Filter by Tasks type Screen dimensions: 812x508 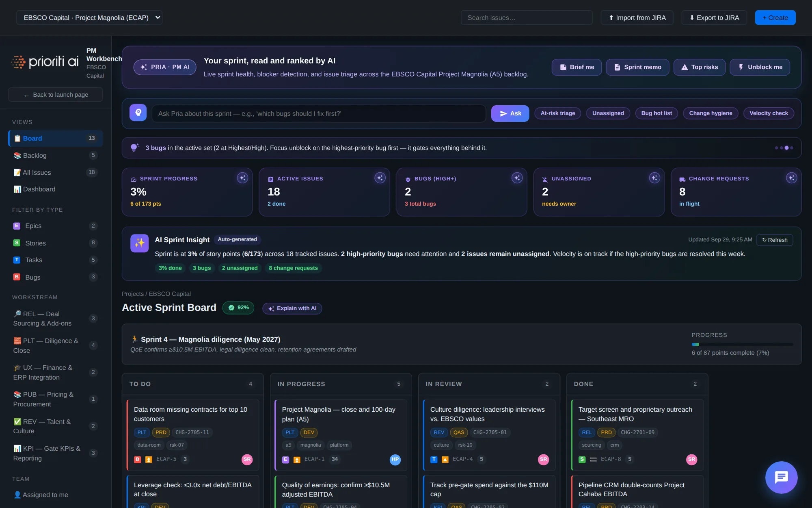(x=56, y=260)
